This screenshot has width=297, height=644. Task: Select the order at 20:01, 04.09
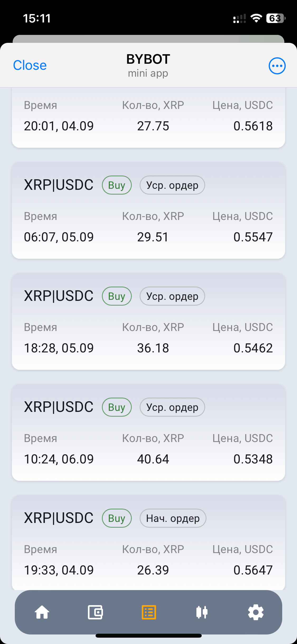148,118
